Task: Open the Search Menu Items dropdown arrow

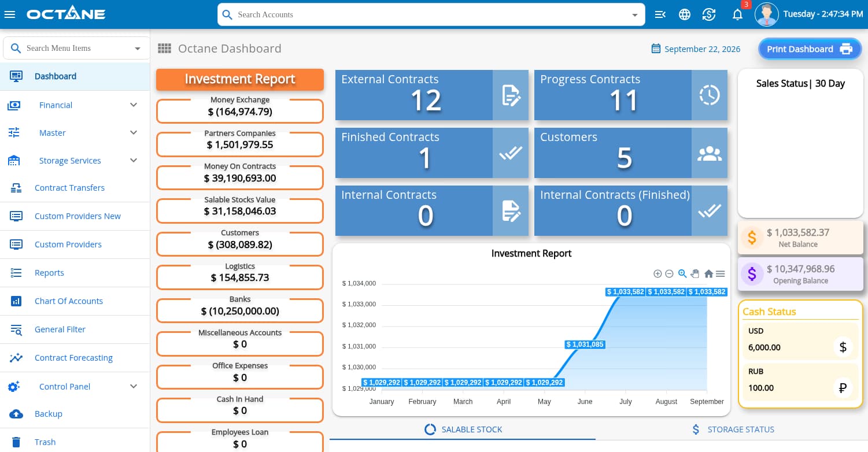Action: tap(138, 49)
